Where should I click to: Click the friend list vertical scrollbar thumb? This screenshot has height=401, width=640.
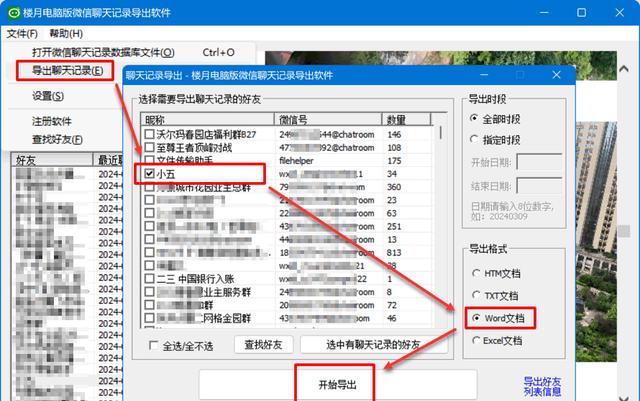pos(440,133)
